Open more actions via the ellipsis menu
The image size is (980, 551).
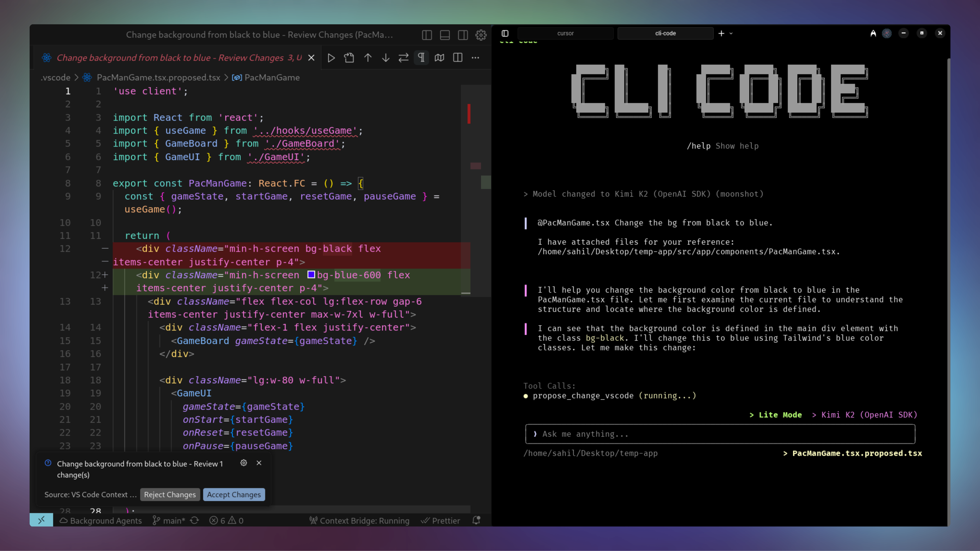[475, 58]
